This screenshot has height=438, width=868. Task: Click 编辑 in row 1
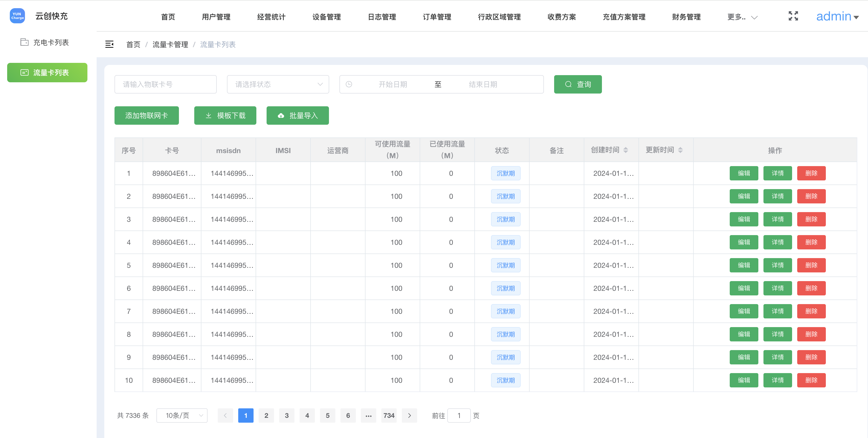coord(744,173)
